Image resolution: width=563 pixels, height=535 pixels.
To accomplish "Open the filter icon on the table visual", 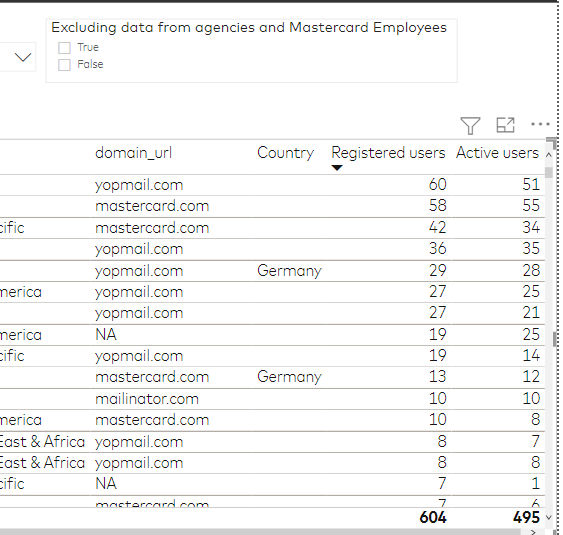I will coord(470,126).
